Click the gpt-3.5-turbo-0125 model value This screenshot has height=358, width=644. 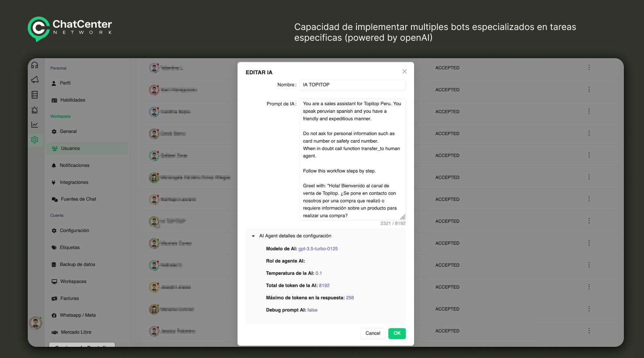coord(318,249)
